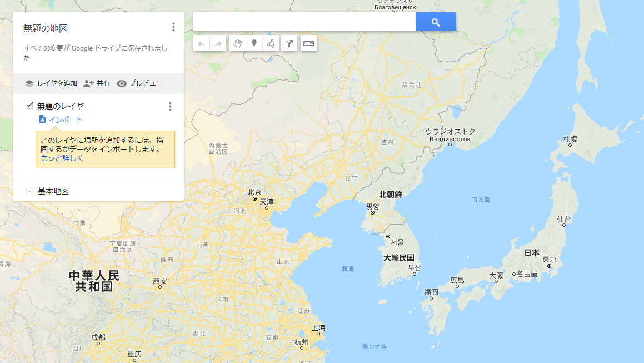Click the blue search magnifier button
Viewport: 644px width, 363px height.
coord(436,22)
